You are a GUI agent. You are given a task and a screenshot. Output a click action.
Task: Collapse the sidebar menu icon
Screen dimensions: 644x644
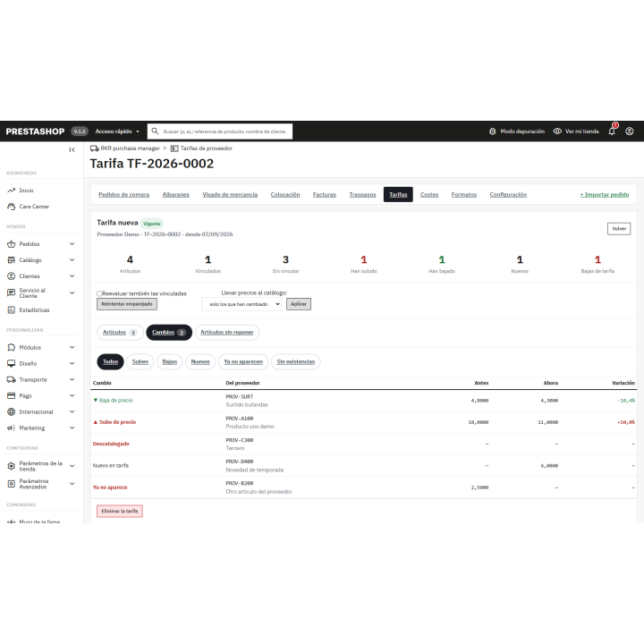(x=72, y=150)
